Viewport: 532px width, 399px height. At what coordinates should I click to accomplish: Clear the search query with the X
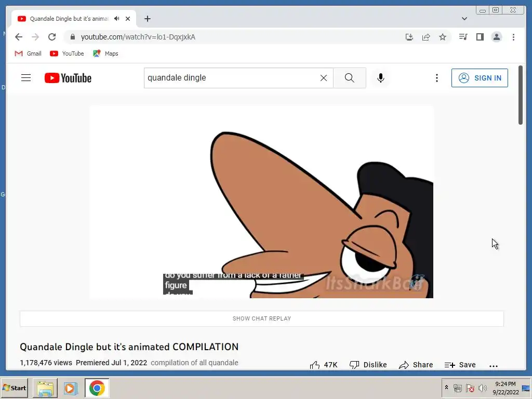pyautogui.click(x=324, y=78)
